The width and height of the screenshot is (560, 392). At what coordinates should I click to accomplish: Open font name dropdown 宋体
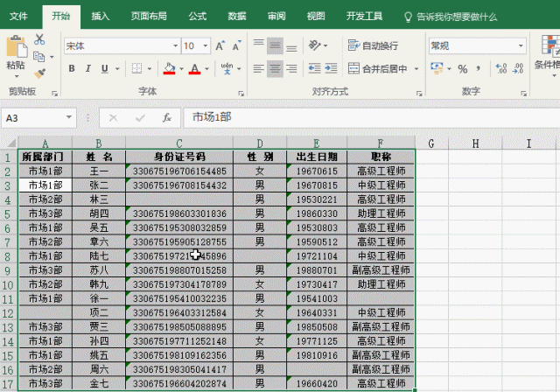pyautogui.click(x=175, y=45)
